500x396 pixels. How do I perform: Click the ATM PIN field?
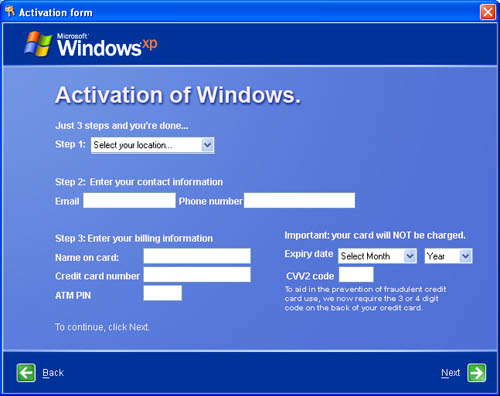tap(163, 293)
